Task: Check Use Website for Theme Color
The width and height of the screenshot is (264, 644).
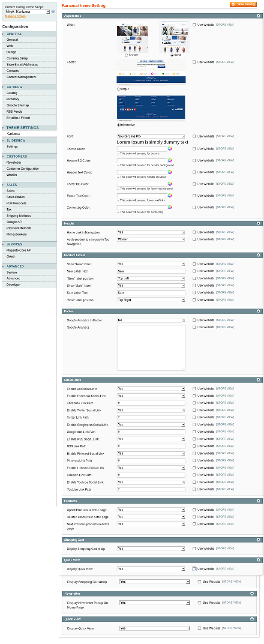Action: tap(194, 149)
